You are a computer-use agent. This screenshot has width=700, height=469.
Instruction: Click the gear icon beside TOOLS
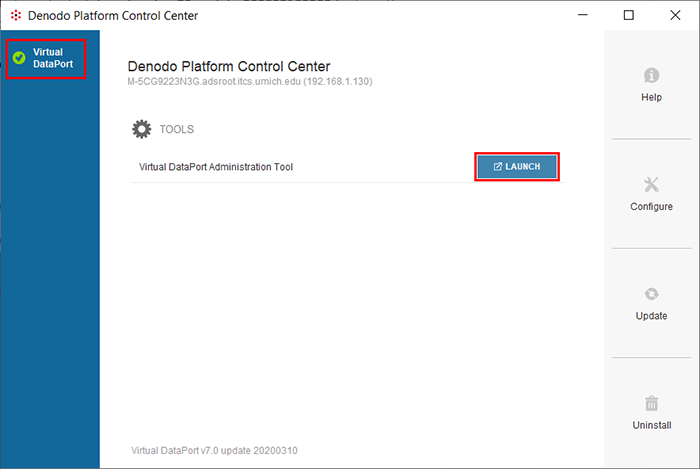pos(142,130)
